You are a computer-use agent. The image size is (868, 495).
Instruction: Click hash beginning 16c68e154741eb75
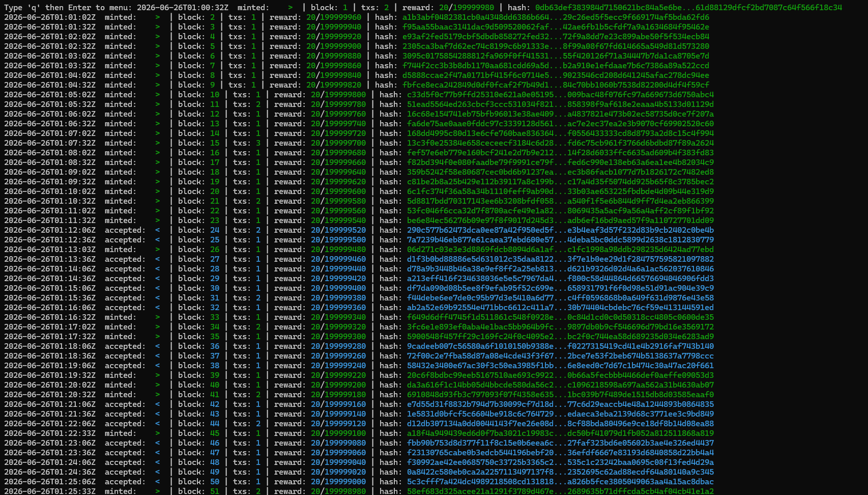(x=560, y=114)
